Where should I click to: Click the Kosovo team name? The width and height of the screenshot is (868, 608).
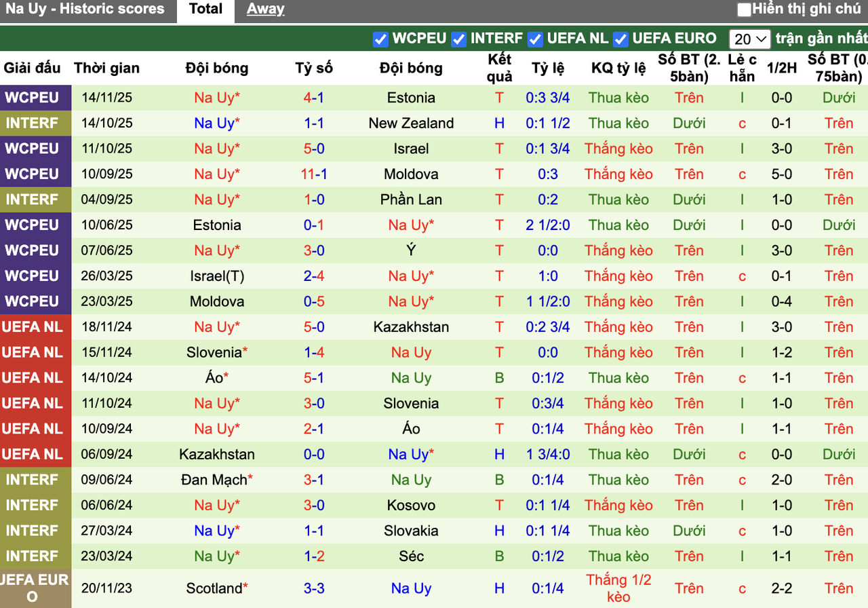(411, 506)
